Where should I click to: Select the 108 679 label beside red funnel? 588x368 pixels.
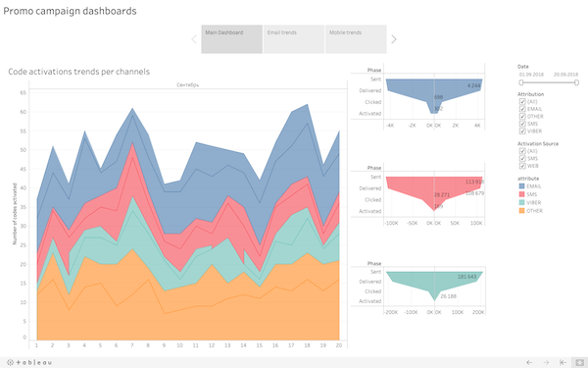tap(474, 193)
